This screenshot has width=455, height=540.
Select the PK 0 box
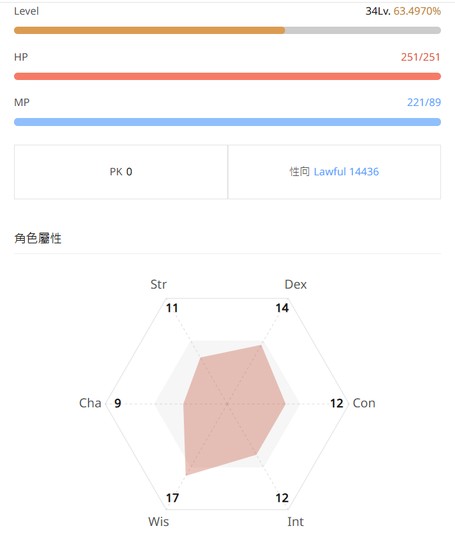click(x=121, y=172)
